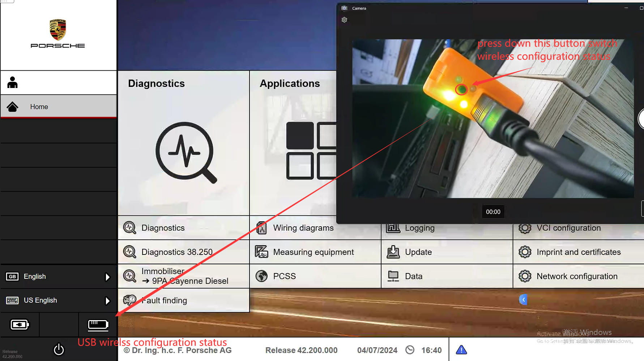The height and width of the screenshot is (361, 644).
Task: Click the Applications grid icon
Action: [x=311, y=151]
